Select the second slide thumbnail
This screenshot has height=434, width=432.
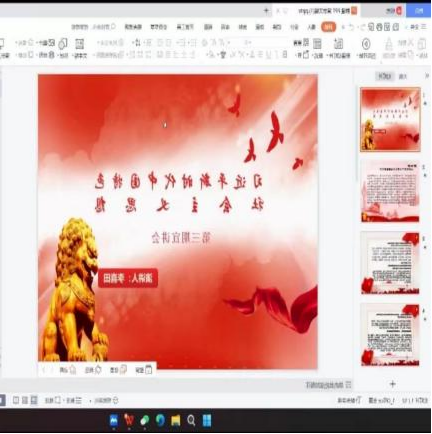coord(390,191)
